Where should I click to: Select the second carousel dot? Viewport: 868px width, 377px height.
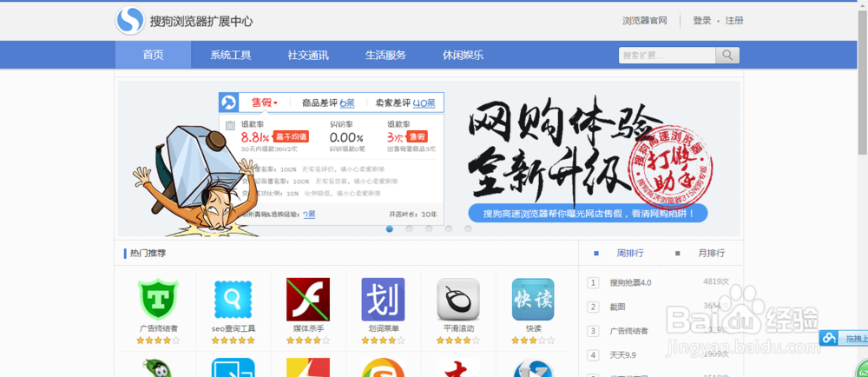[x=409, y=228]
